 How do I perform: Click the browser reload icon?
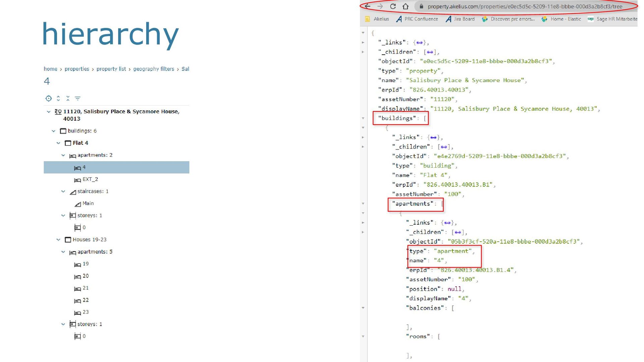pyautogui.click(x=393, y=6)
